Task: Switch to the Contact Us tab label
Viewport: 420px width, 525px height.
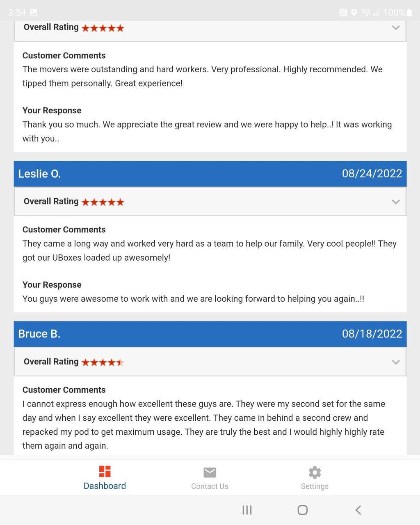Action: coord(210,486)
